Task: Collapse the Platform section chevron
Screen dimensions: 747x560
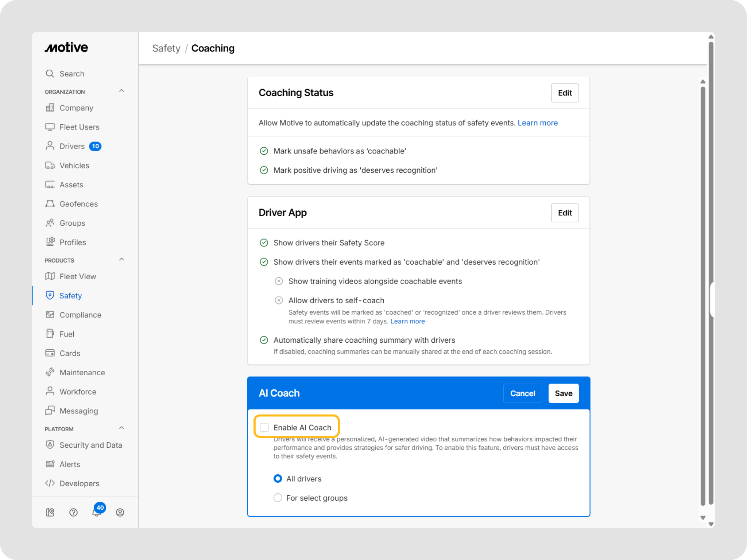Action: pos(121,428)
